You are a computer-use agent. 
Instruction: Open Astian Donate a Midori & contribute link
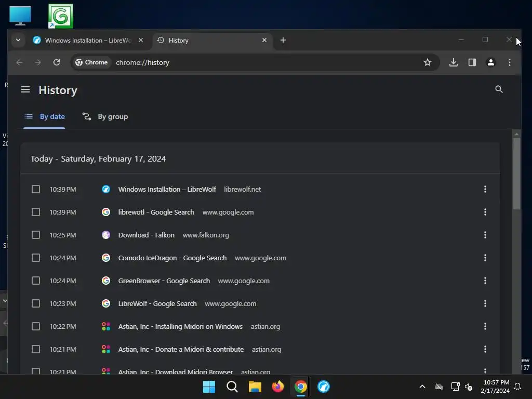click(x=181, y=350)
